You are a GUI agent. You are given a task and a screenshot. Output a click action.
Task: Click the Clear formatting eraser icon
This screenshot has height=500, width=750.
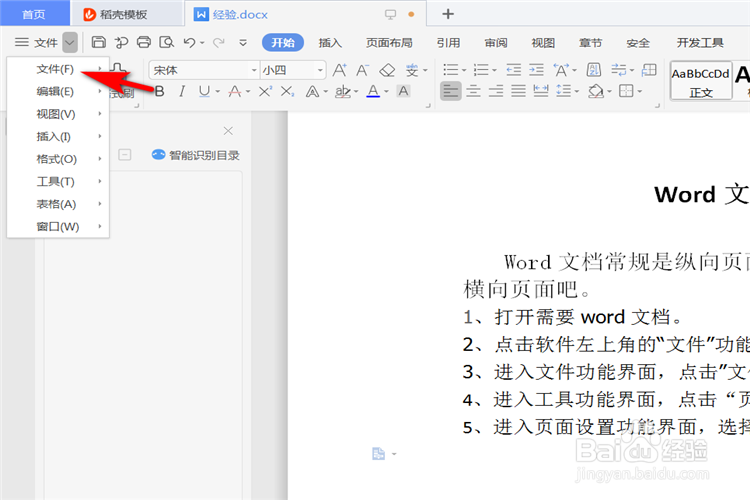pyautogui.click(x=387, y=70)
